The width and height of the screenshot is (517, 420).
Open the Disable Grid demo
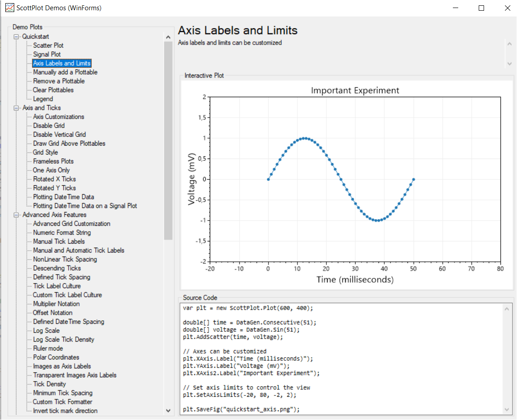point(49,125)
